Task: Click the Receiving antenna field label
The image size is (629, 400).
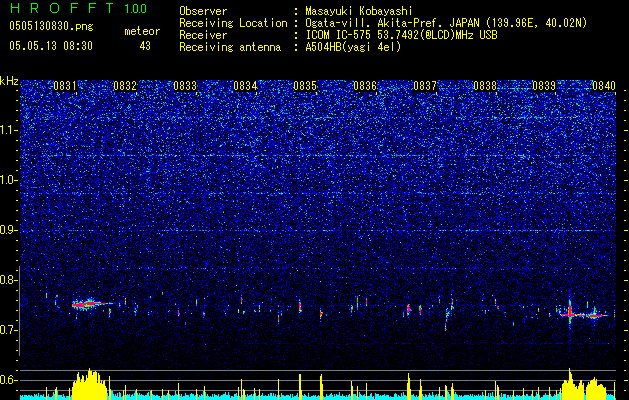Action: click(230, 47)
